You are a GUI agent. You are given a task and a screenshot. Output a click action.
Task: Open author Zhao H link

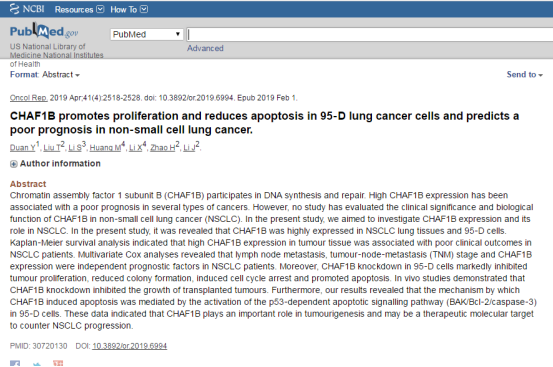click(x=163, y=148)
